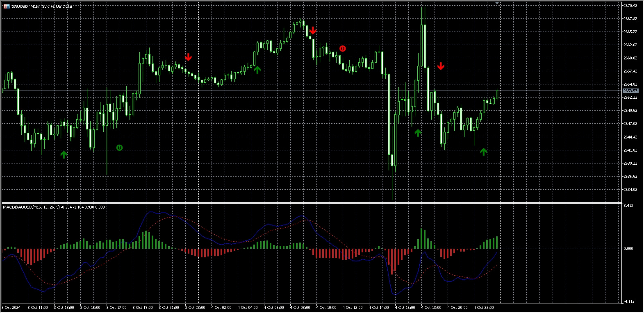This screenshot has height=313, width=644.
Task: Click the 2641.82 price scale level
Action: [x=630, y=150]
